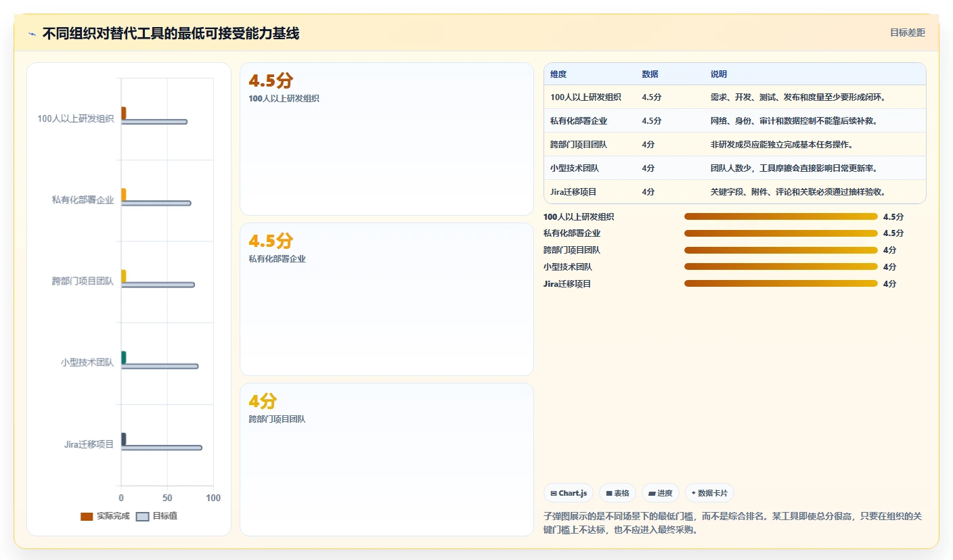The height and width of the screenshot is (560, 953).
Task: Click the footnote text starting 子弹图展示的是
Action: 732,523
